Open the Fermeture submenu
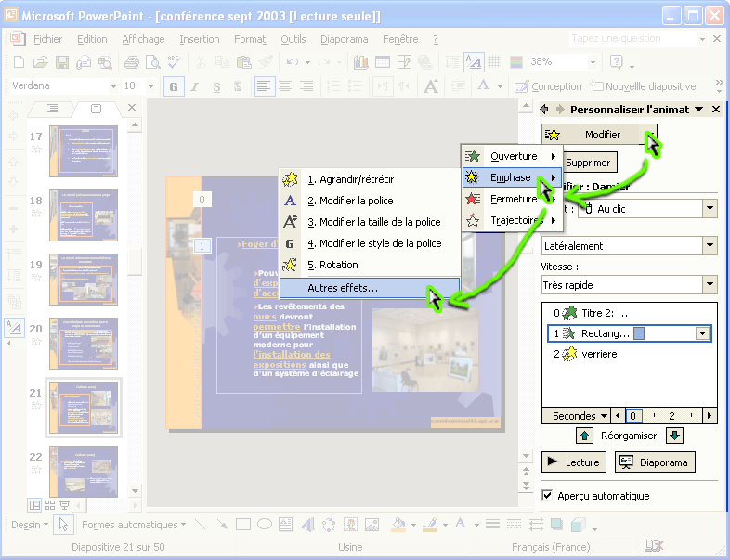Screen dimensions: 730x560 click(x=514, y=199)
